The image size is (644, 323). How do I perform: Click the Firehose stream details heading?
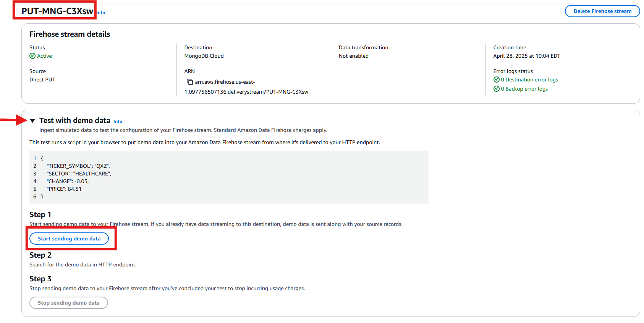coord(70,34)
